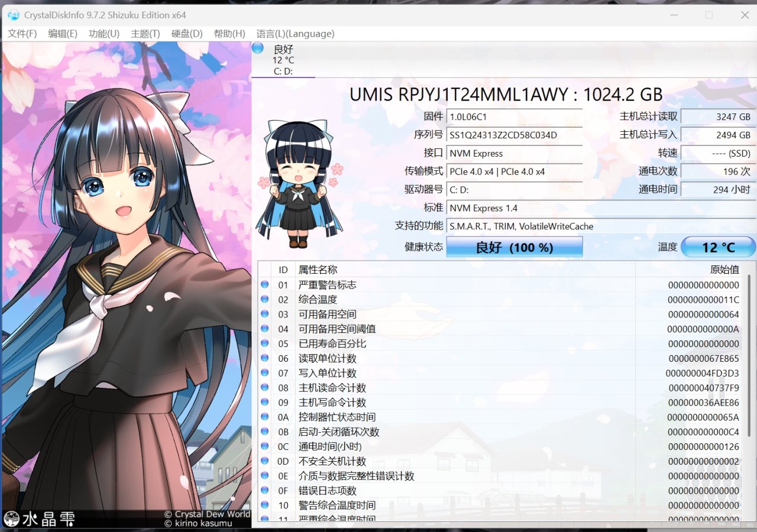757x532 pixels.
Task: Select the 已用寿命百分比 attribute name
Action: coord(332,343)
